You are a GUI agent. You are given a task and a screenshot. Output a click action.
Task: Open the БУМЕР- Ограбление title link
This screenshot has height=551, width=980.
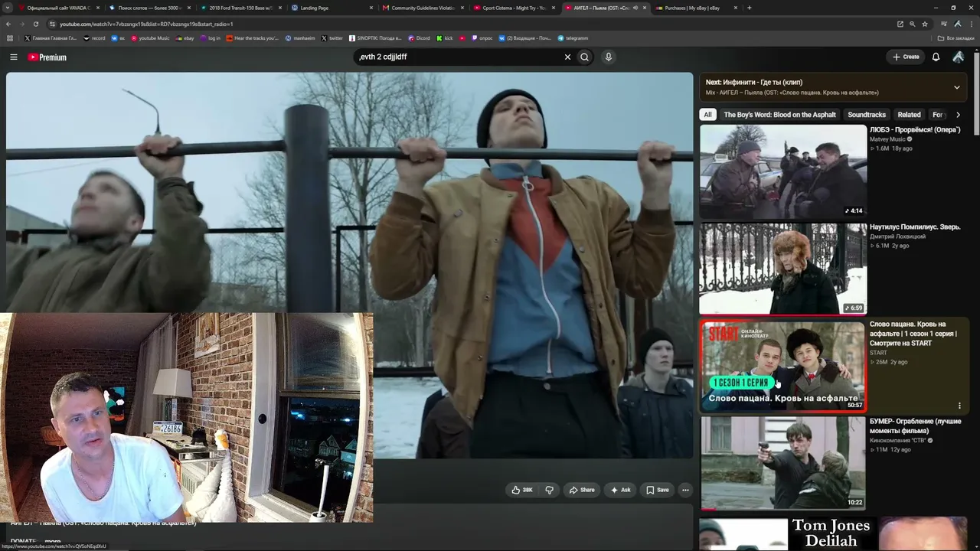[x=916, y=426]
